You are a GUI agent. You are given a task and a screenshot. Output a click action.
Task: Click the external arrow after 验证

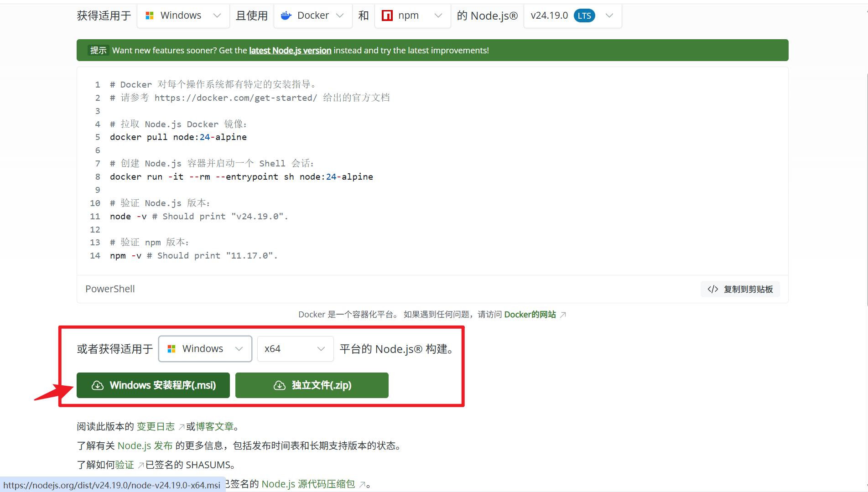tap(141, 465)
